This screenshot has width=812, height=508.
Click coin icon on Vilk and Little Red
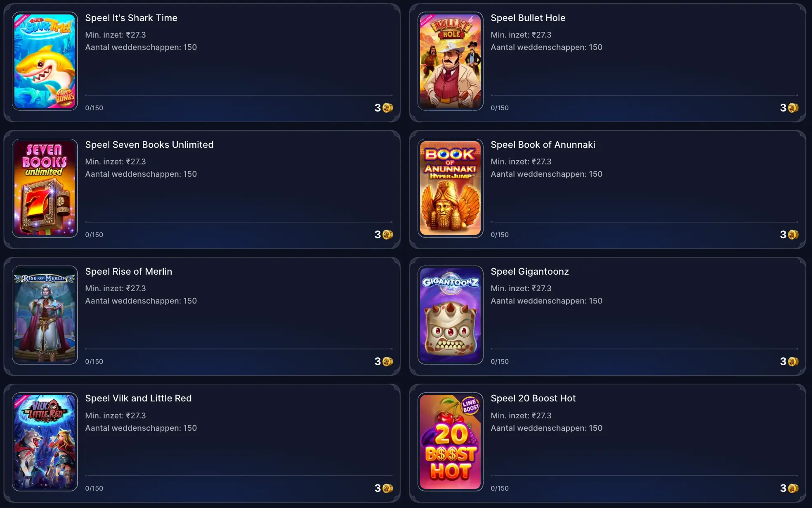coord(388,488)
